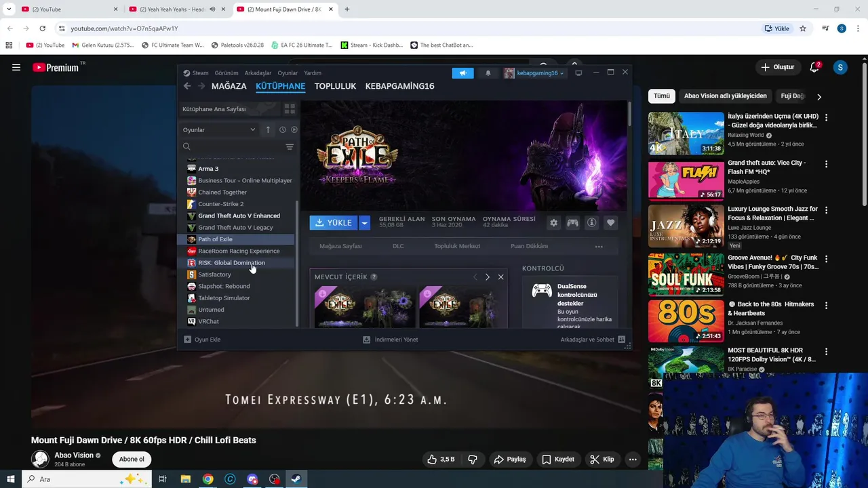Open Friends and Chat icon in Steam

621,340
